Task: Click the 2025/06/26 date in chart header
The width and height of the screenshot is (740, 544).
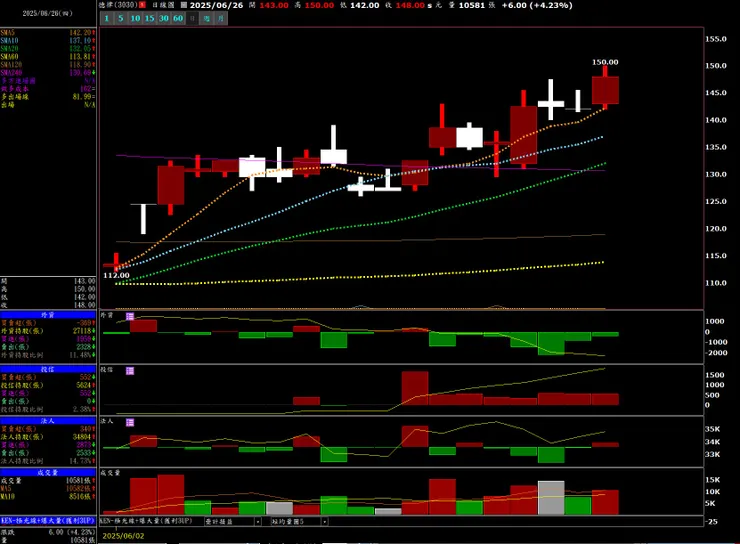Action: [216, 5]
